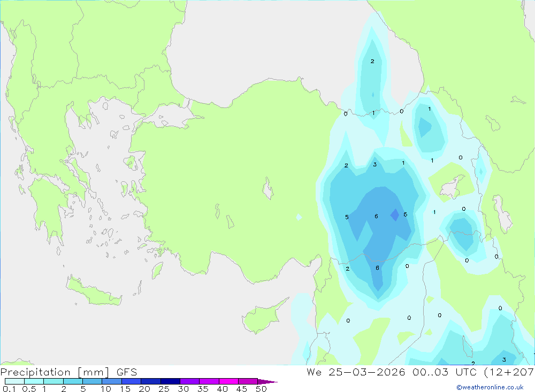
Task: Click the 30–35 mm violet legend swatch
Action: coord(189,381)
